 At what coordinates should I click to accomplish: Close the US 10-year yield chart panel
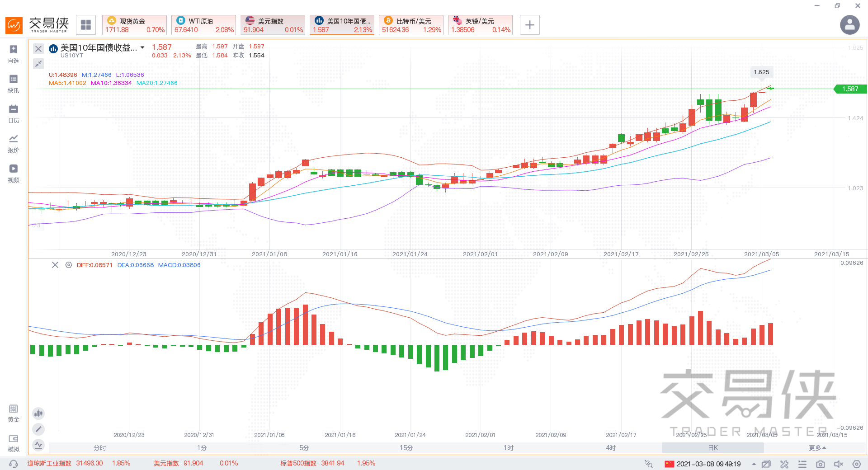pos(38,49)
